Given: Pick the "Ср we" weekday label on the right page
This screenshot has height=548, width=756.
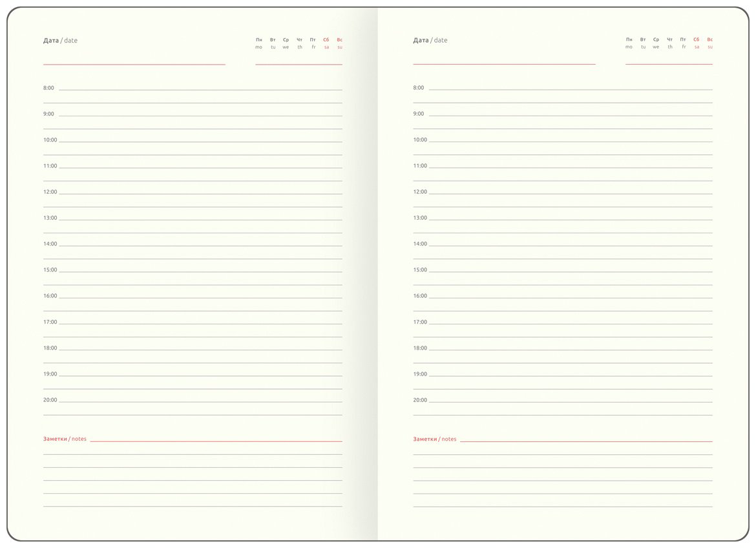Looking at the screenshot, I should [656, 43].
